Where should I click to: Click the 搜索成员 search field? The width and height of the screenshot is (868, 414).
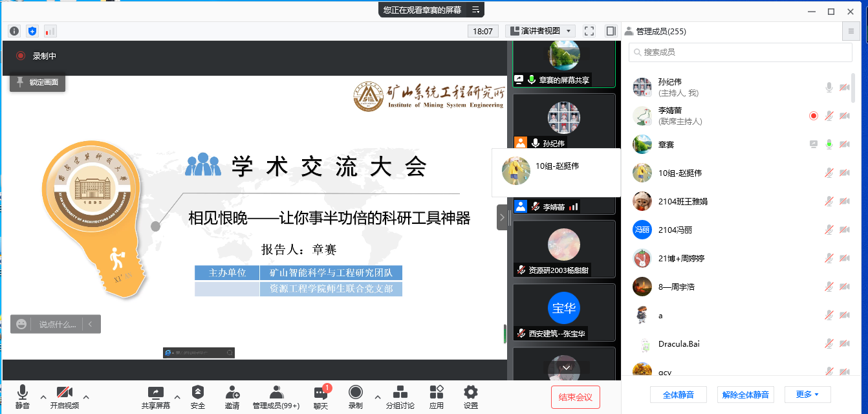pyautogui.click(x=740, y=52)
